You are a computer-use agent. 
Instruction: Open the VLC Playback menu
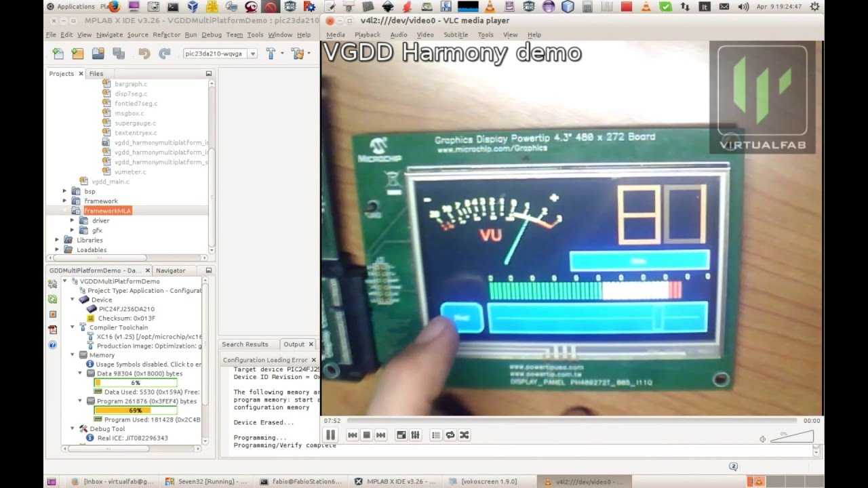[x=368, y=35]
